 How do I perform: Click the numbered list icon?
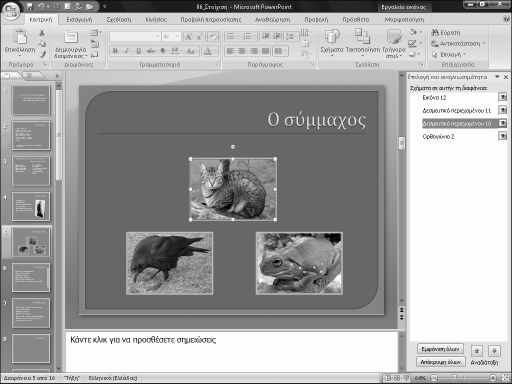[248, 36]
